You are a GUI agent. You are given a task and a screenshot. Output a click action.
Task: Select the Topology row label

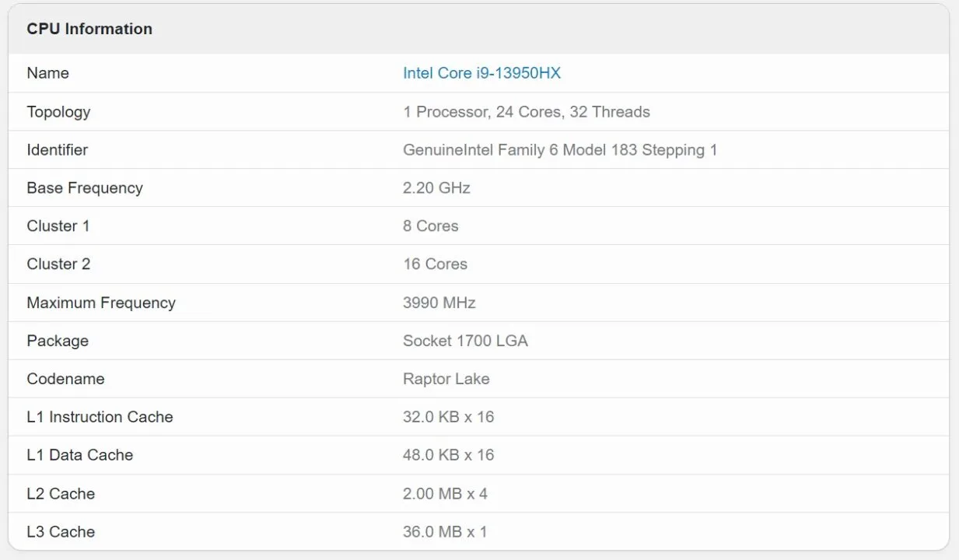click(x=58, y=111)
